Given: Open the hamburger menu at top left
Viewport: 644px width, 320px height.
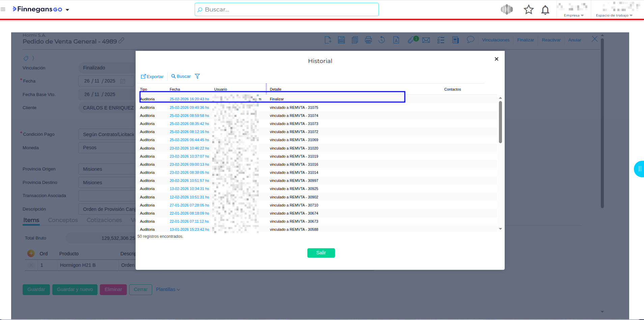Looking at the screenshot, I should (3, 9).
